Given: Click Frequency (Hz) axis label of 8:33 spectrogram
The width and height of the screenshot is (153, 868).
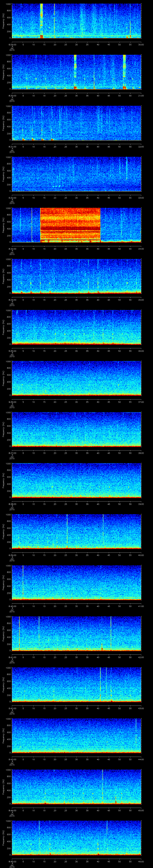Looking at the screenshot, I should click(x=3, y=225).
